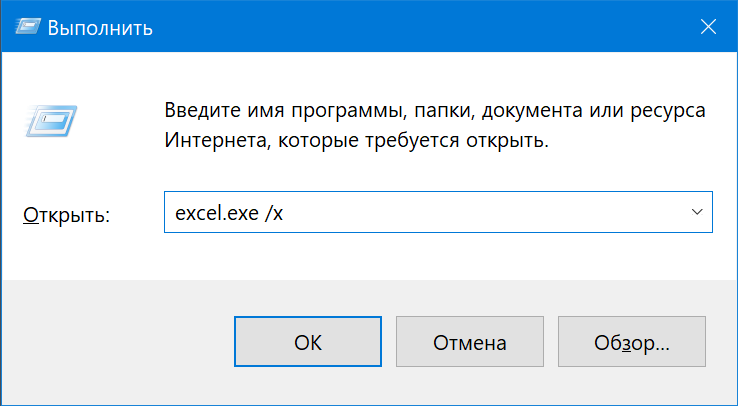Click the Выполнить title text
738x406 pixels.
pos(100,28)
